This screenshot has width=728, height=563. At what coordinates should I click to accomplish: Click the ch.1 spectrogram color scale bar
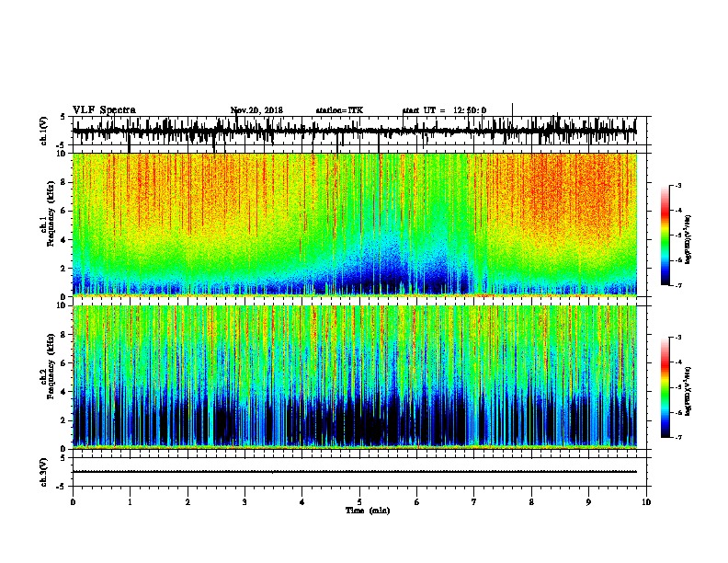pos(665,236)
